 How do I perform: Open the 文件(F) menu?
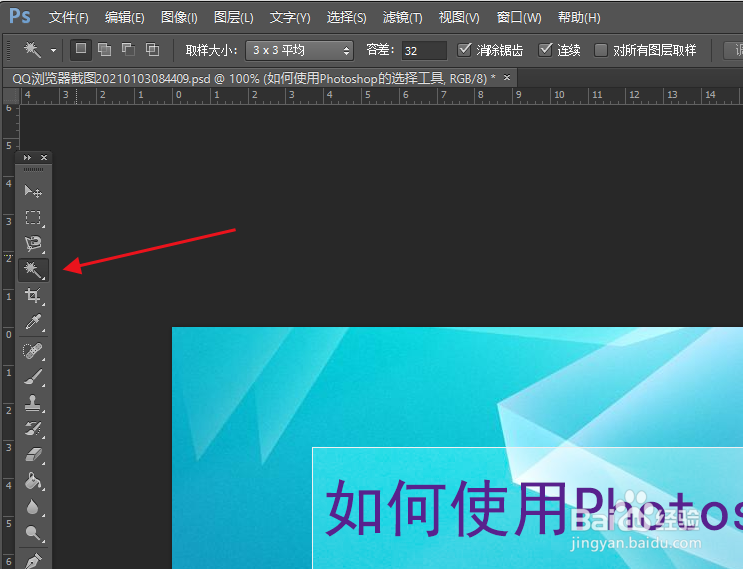point(68,18)
